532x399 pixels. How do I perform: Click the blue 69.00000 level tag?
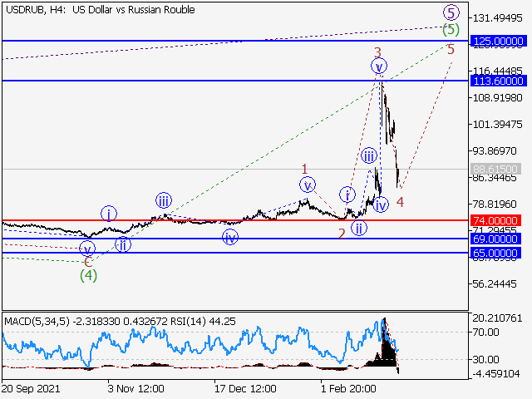click(495, 239)
